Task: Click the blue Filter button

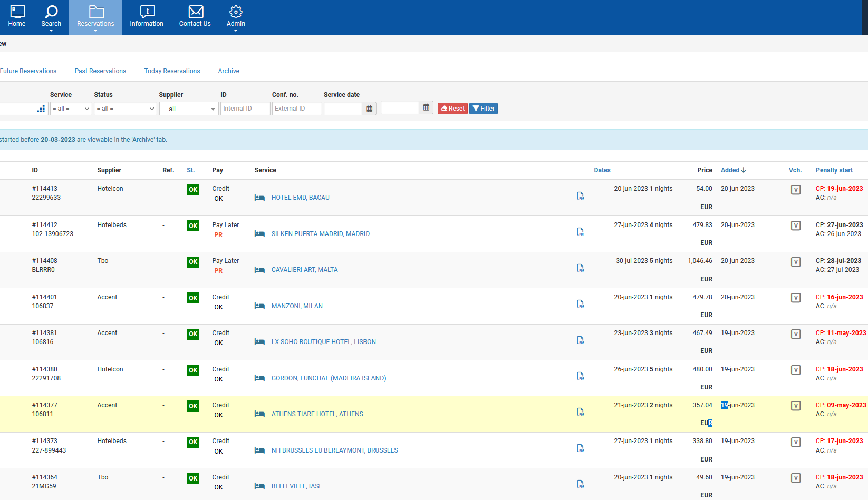Action: pos(484,109)
